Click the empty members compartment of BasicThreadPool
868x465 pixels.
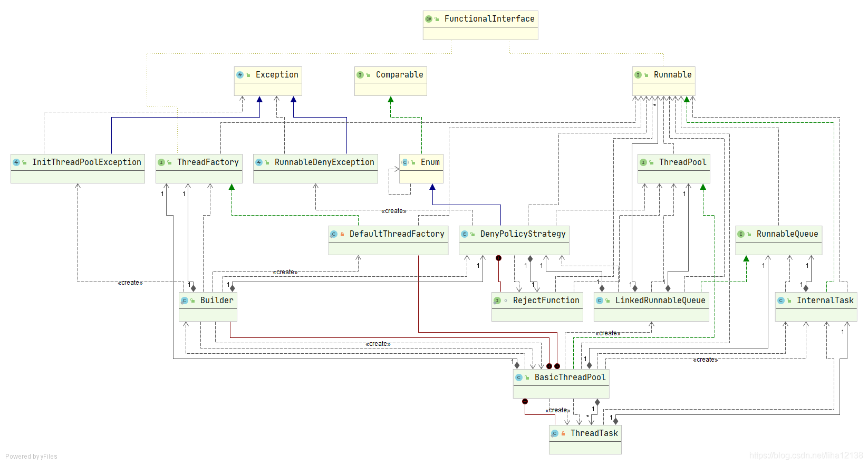click(561, 392)
